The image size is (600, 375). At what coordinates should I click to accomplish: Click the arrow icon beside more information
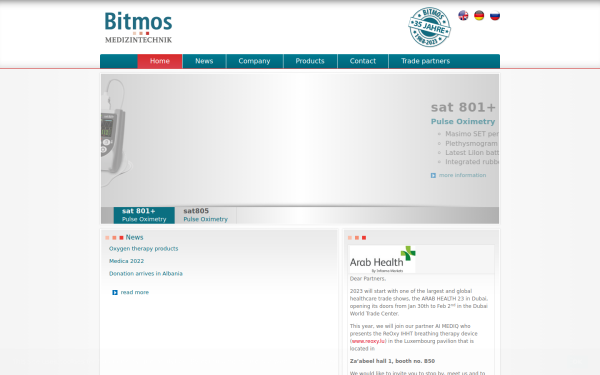(x=433, y=175)
